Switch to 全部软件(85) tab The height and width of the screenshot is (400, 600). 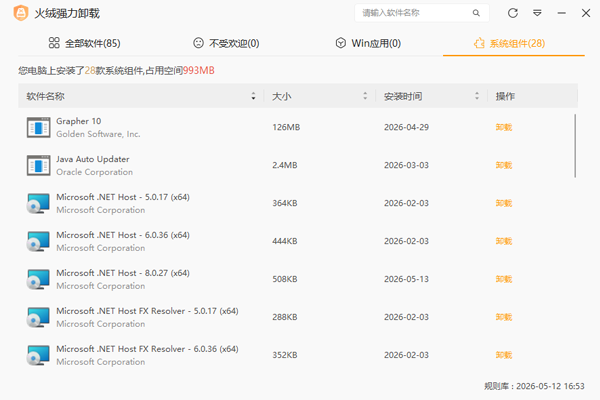click(x=85, y=43)
